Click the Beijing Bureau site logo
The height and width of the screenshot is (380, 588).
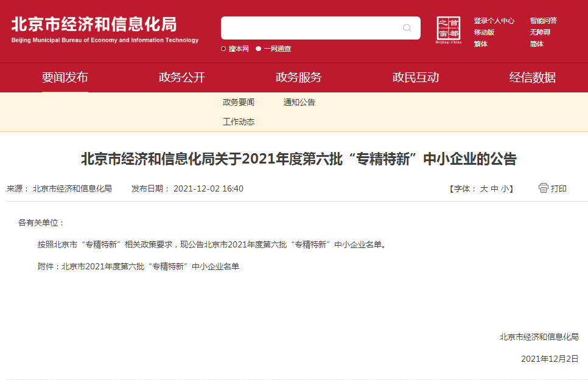(105, 29)
